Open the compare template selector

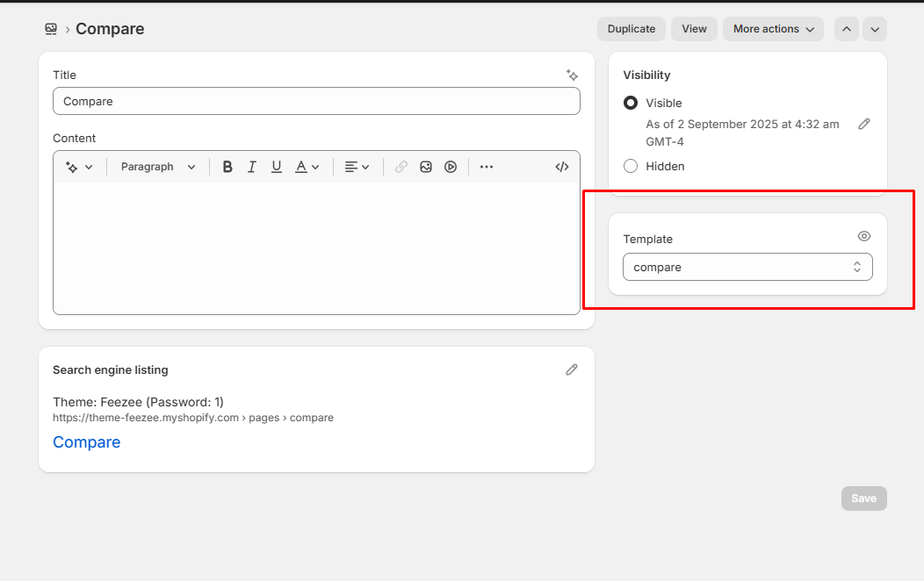[747, 267]
